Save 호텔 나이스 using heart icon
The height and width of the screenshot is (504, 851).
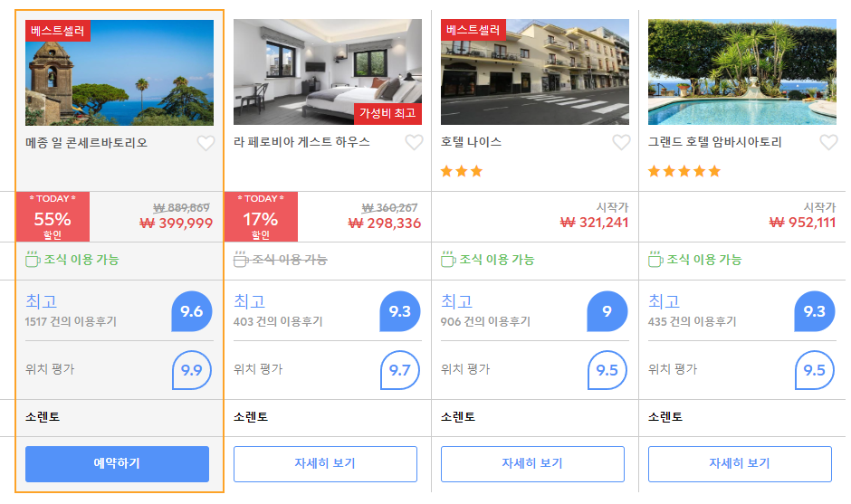point(621,143)
